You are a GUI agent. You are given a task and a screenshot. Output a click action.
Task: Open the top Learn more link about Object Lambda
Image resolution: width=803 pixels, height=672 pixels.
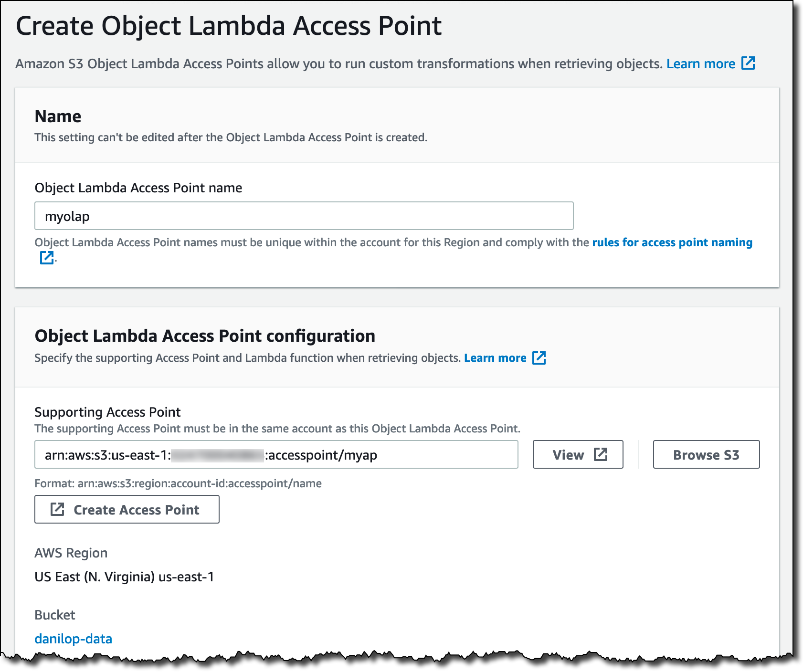[x=700, y=63]
